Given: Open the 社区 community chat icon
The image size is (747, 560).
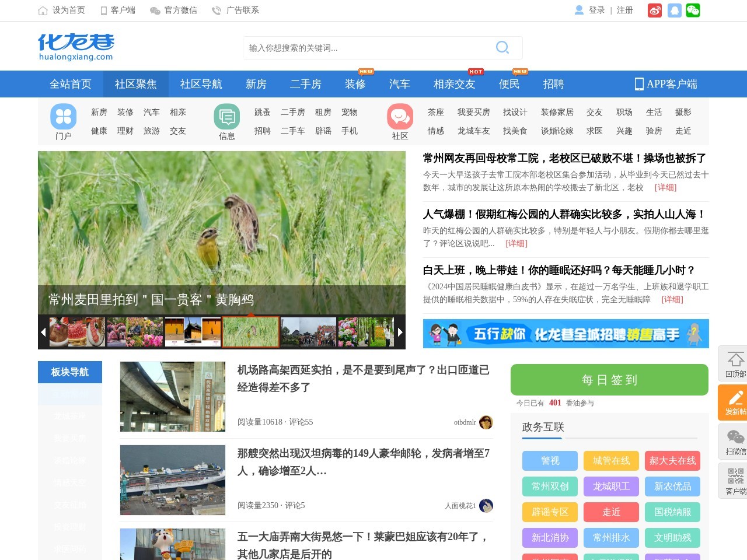Looking at the screenshot, I should click(400, 117).
